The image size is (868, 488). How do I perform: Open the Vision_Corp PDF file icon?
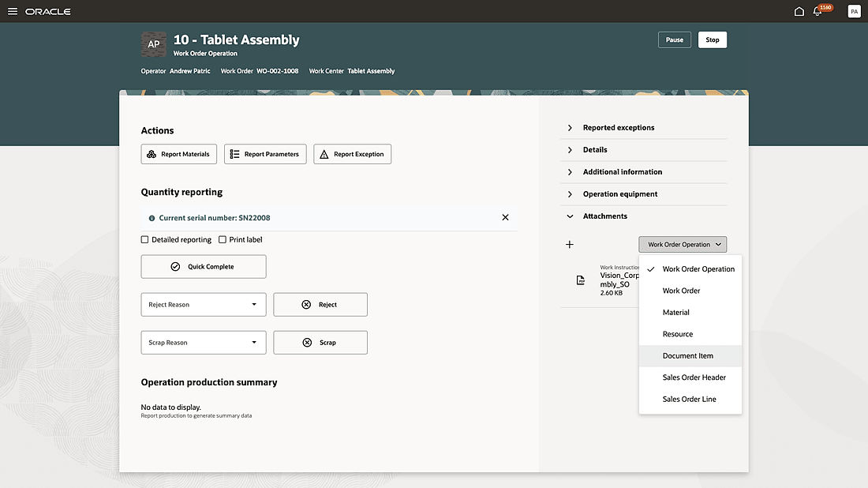coord(580,280)
